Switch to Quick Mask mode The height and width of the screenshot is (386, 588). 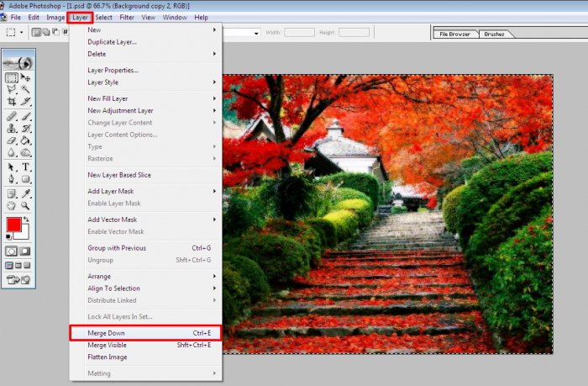point(25,251)
